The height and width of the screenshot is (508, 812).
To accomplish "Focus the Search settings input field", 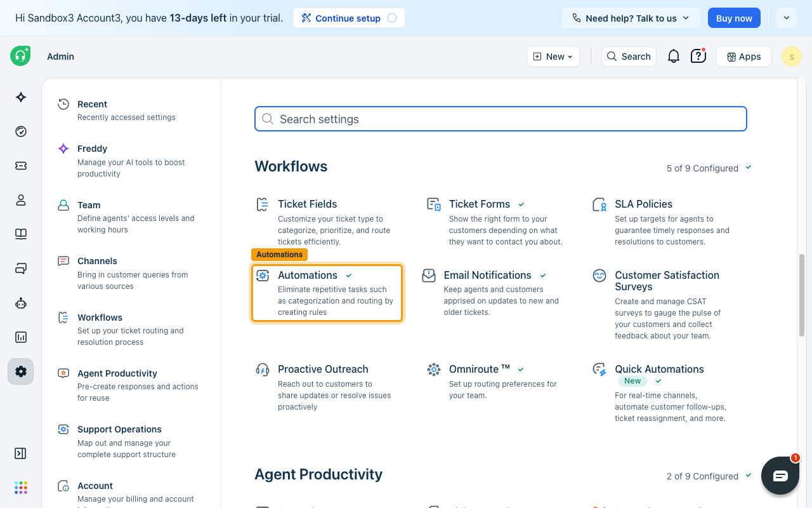I will point(501,119).
